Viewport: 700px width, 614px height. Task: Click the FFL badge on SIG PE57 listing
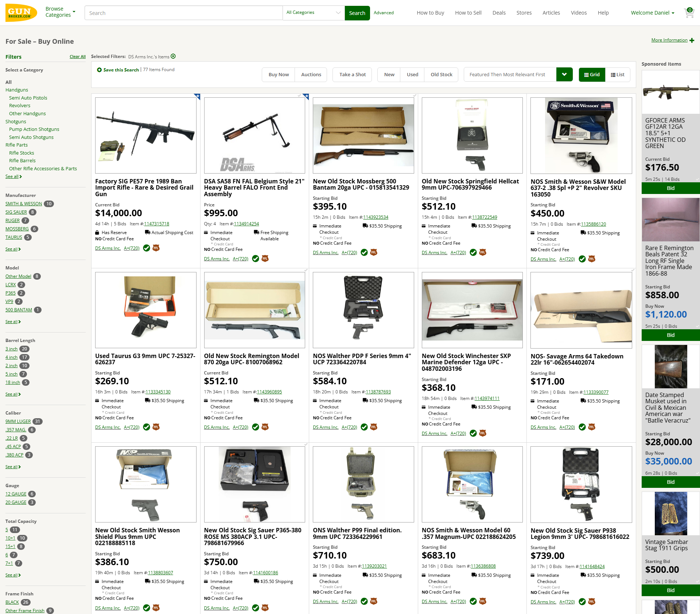156,248
